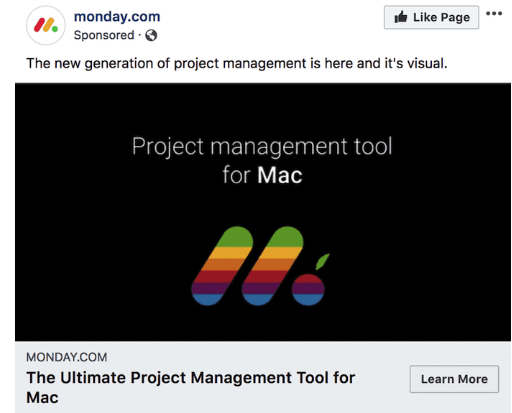512x413 pixels.
Task: Click the monday.com profile logo avatar
Action: point(46,25)
